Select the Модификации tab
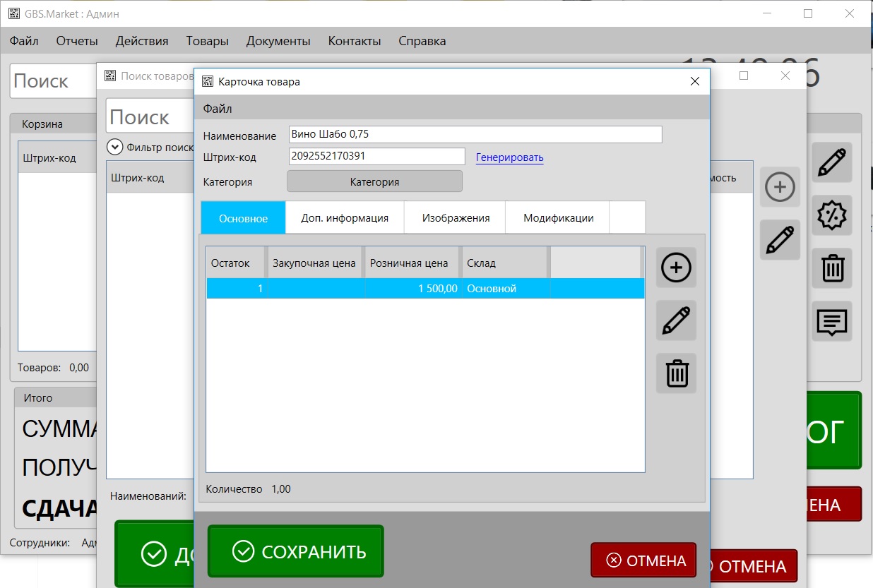 [558, 218]
